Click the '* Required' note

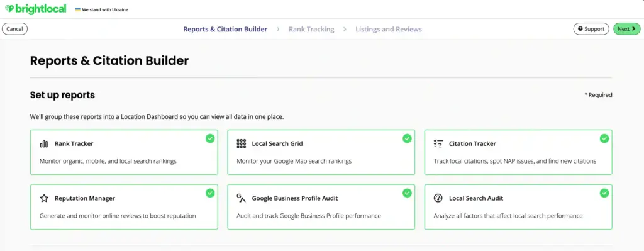click(599, 95)
